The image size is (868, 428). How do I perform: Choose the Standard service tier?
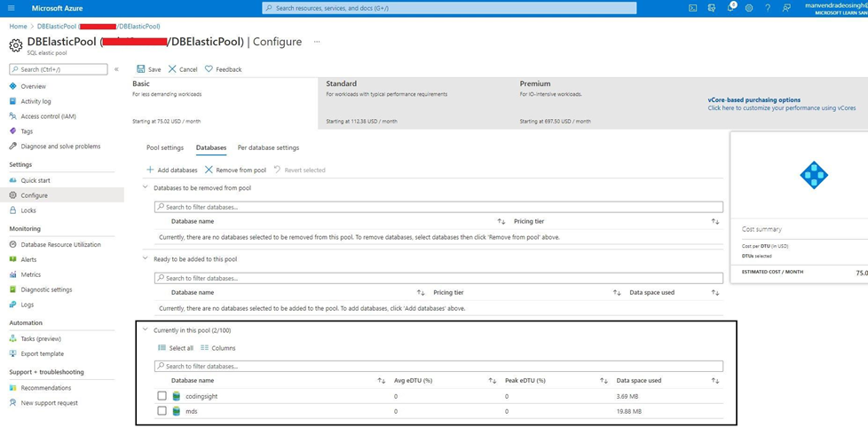coord(416,104)
